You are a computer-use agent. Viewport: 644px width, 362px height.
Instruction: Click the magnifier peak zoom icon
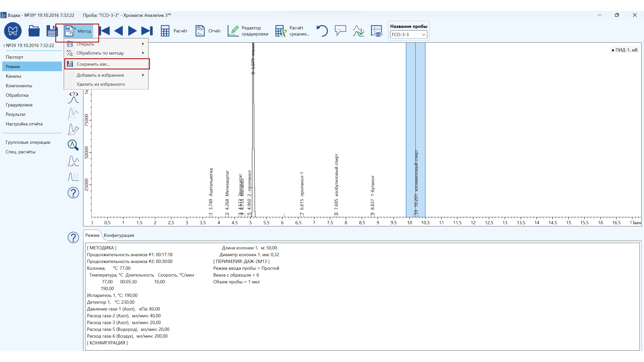(x=73, y=145)
